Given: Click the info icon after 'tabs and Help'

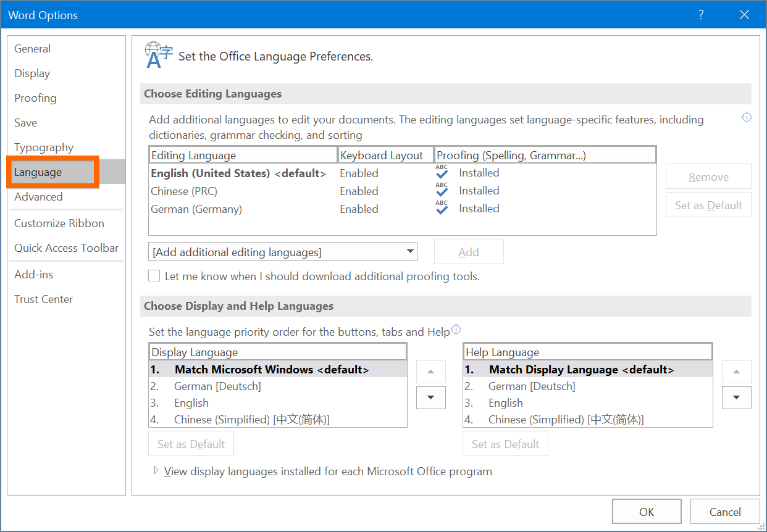Looking at the screenshot, I should click(x=456, y=330).
